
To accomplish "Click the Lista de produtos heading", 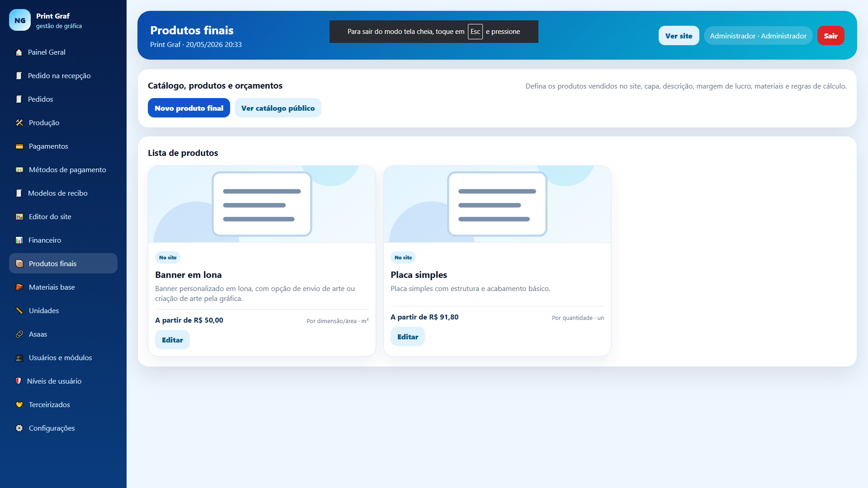I will 183,153.
